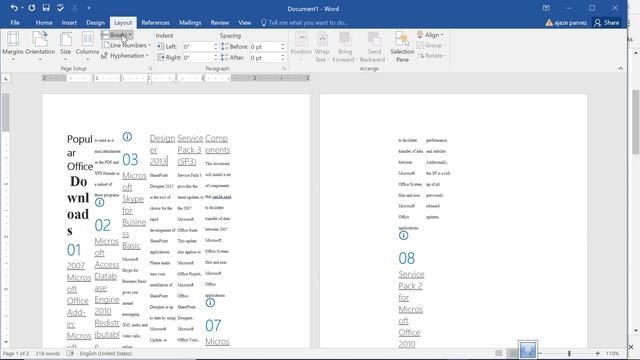
Task: Click the Indent Right value field
Action: click(x=197, y=58)
